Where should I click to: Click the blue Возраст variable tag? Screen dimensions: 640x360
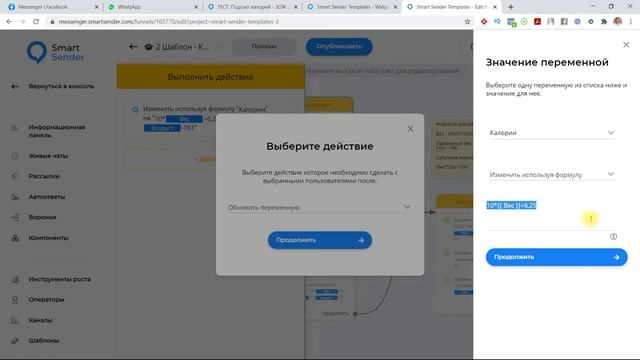coord(162,128)
